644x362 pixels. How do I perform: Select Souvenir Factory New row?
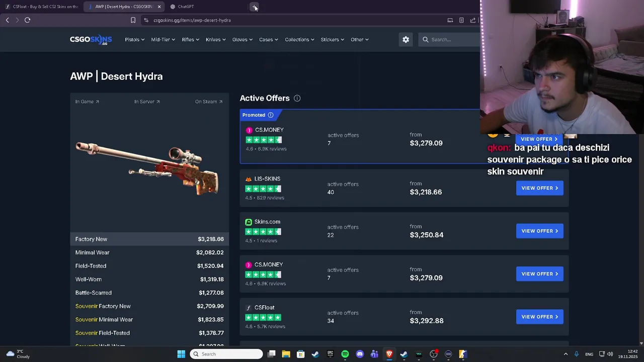click(x=149, y=306)
